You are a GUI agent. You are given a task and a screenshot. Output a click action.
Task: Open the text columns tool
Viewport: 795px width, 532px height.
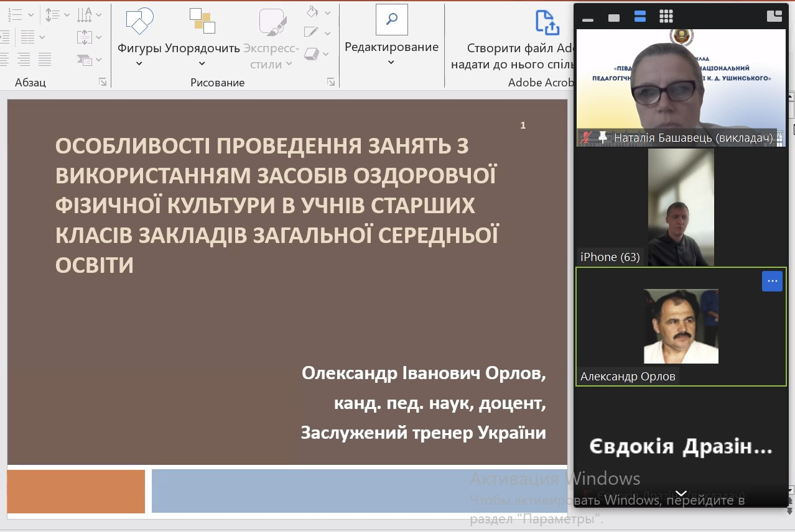[27, 37]
